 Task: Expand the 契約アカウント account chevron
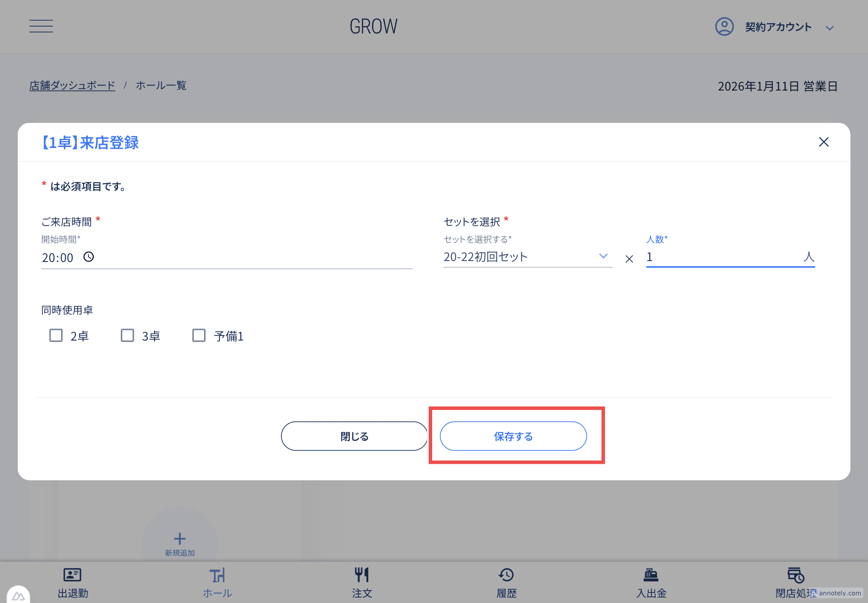tap(829, 28)
